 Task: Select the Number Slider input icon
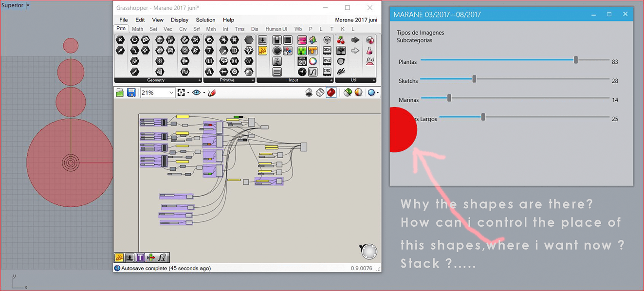tap(263, 40)
